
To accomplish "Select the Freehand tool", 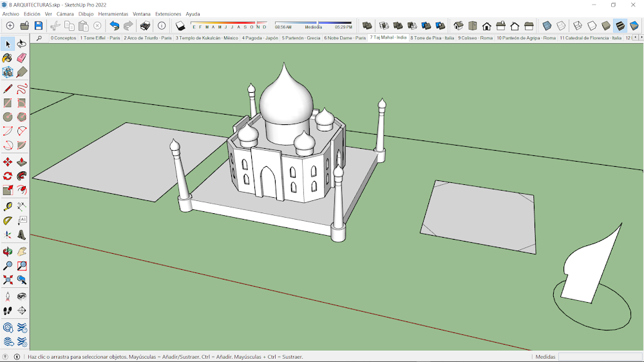I will click(x=22, y=89).
